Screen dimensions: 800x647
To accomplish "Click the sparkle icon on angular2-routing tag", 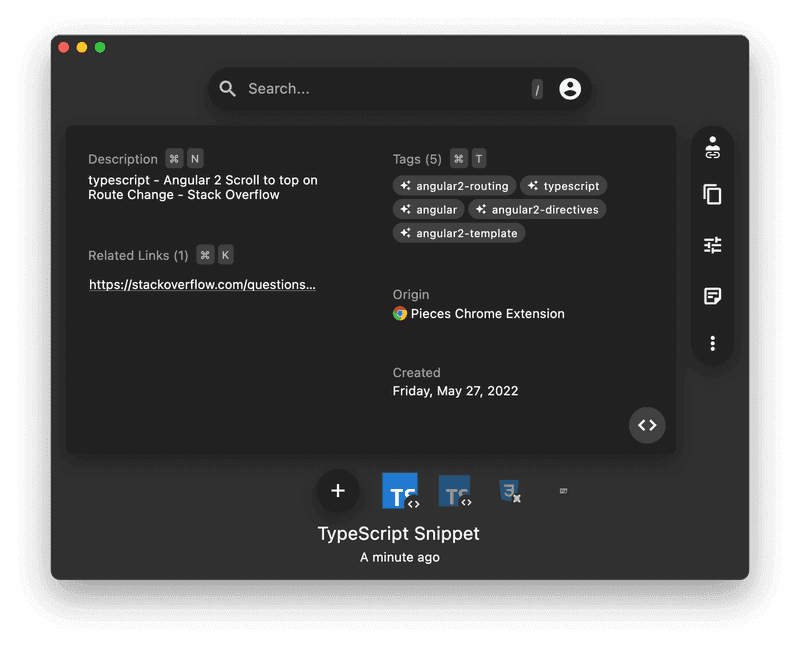I will [406, 186].
